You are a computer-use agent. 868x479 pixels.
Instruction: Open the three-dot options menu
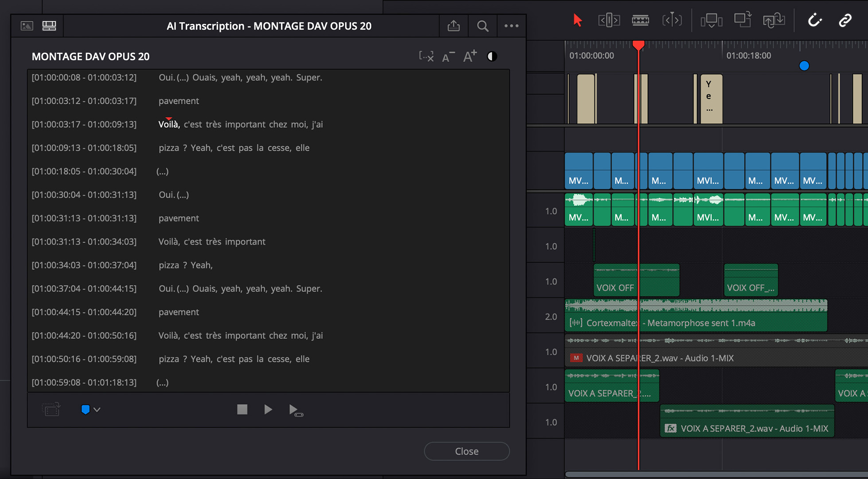tap(511, 26)
